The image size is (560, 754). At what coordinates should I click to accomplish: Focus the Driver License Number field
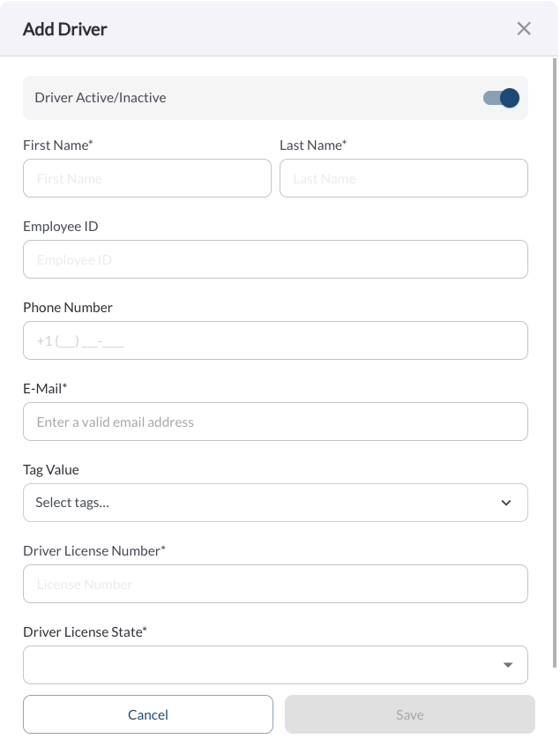275,585
